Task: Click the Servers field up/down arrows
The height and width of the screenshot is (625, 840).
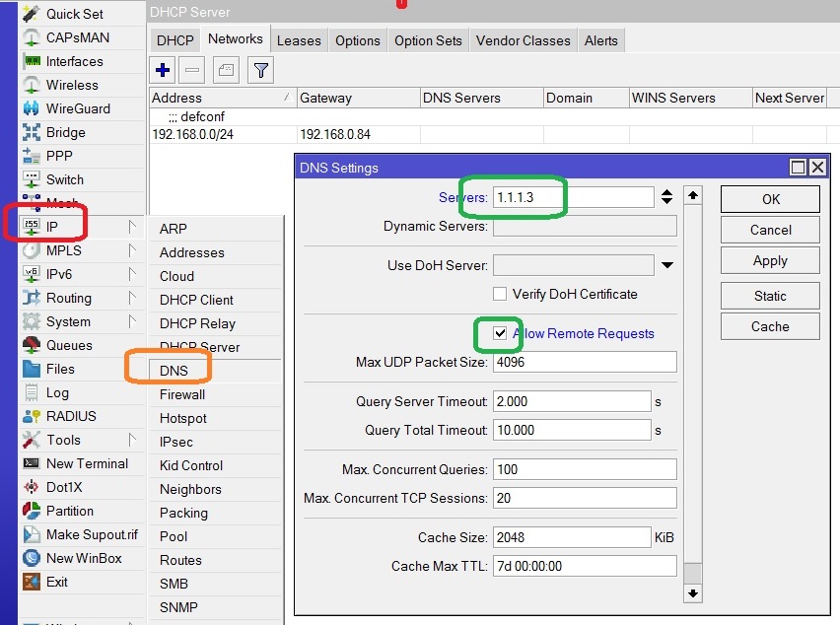Action: pyautogui.click(x=667, y=197)
